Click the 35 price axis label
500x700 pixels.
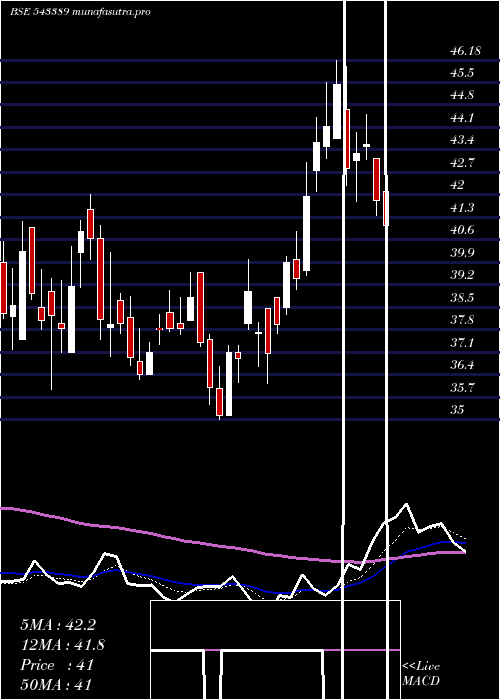coord(458,410)
